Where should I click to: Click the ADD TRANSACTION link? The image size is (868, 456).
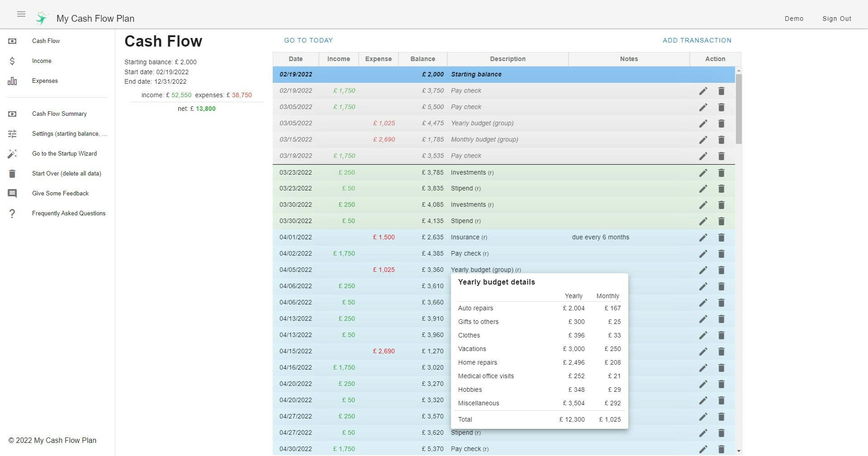click(x=697, y=40)
